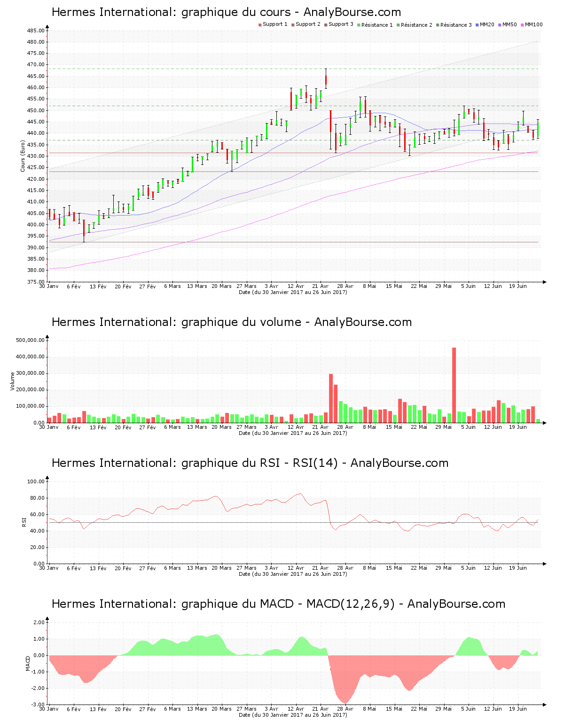Click the tallest red volume bar near 5 Juin
Image resolution: width=564 pixels, height=728 pixels.
point(454,385)
